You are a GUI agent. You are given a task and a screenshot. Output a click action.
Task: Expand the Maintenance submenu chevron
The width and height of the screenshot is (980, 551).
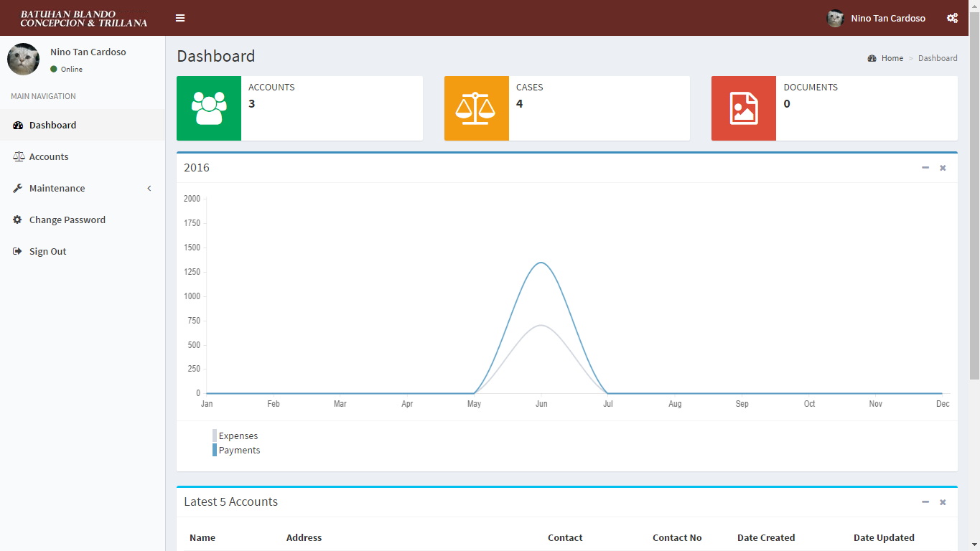[x=149, y=188]
